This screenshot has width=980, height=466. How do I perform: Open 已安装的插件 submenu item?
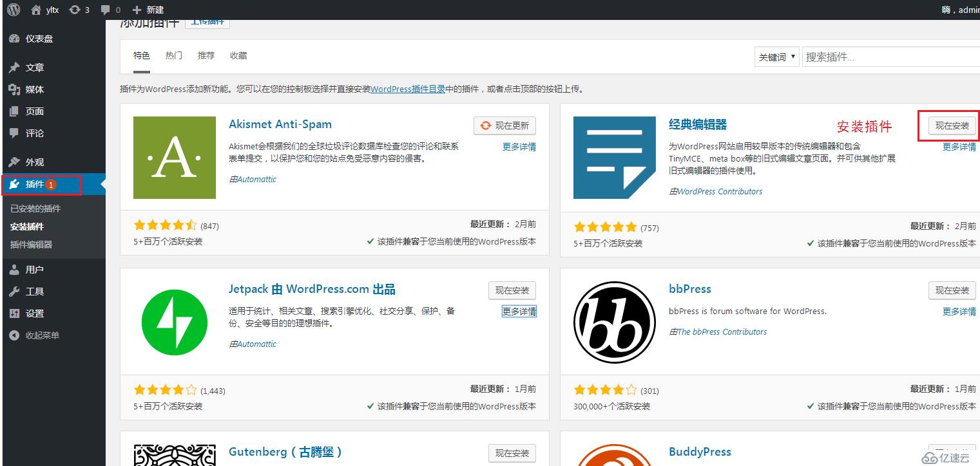coord(35,209)
